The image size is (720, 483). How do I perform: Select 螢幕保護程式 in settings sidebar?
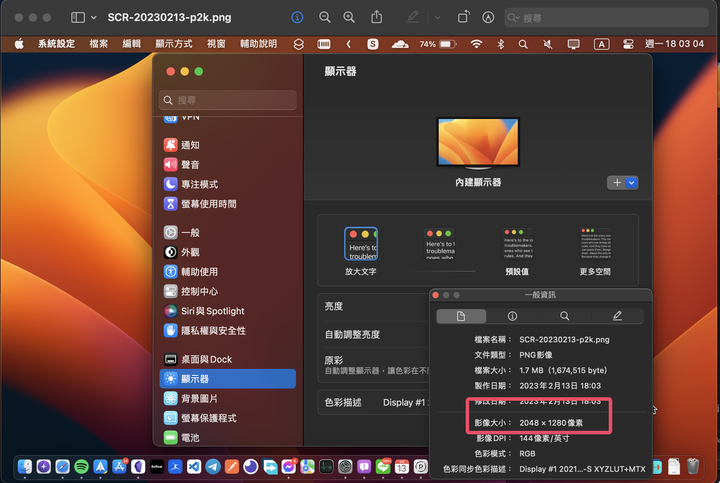(228, 418)
